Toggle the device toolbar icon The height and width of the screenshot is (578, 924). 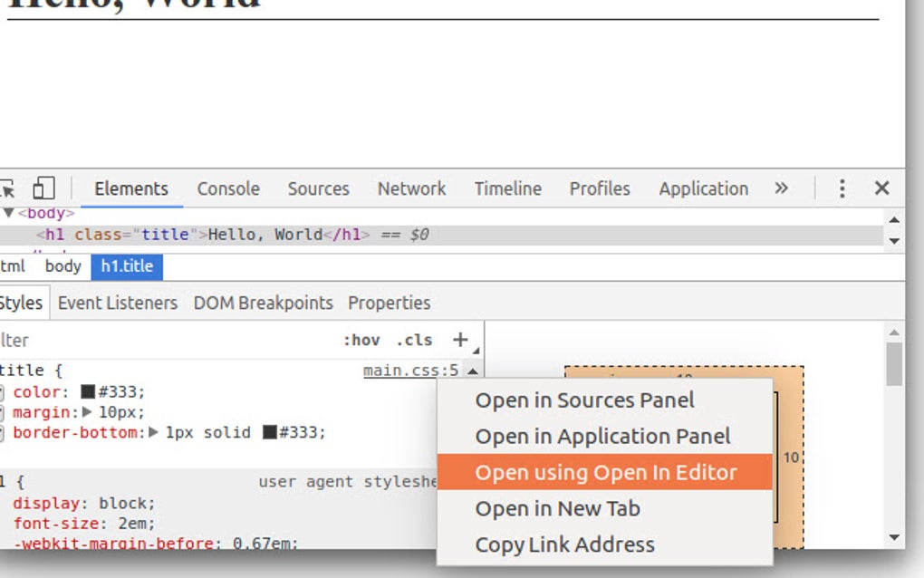[44, 187]
